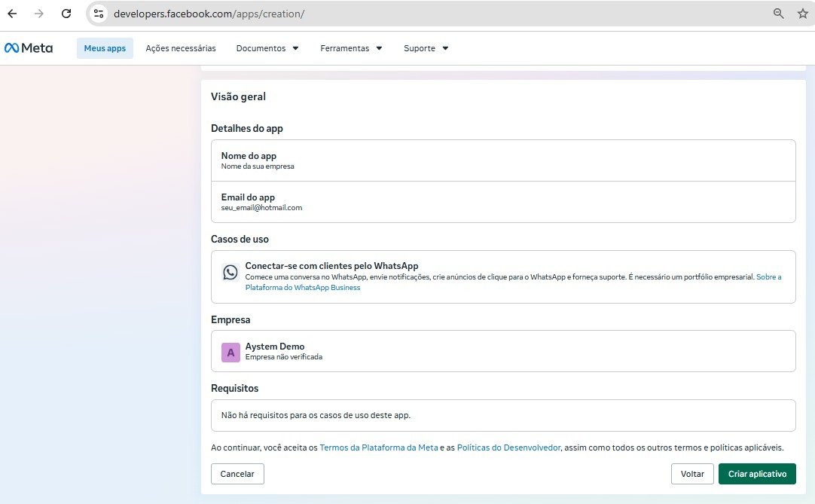Click the 'Casos de uso' heading
Image resolution: width=815 pixels, height=504 pixels.
tap(240, 240)
